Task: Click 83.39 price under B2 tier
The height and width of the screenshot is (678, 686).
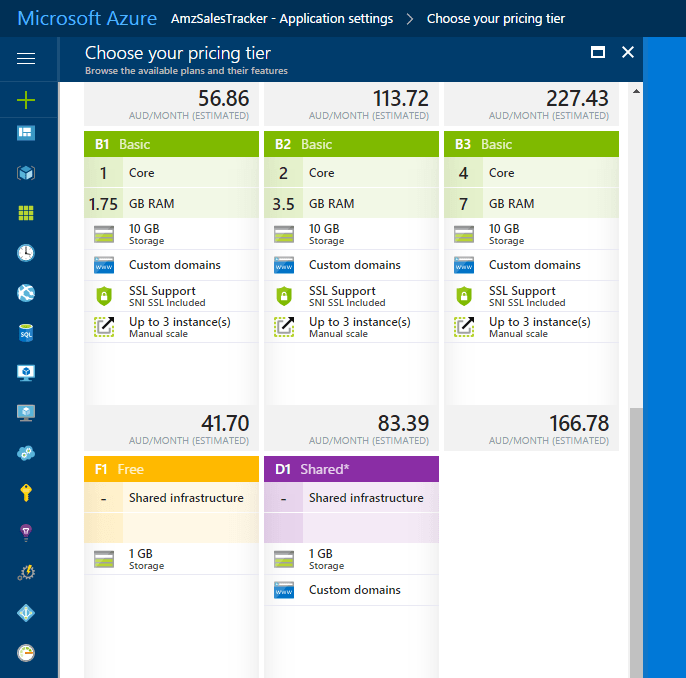Action: [x=403, y=423]
